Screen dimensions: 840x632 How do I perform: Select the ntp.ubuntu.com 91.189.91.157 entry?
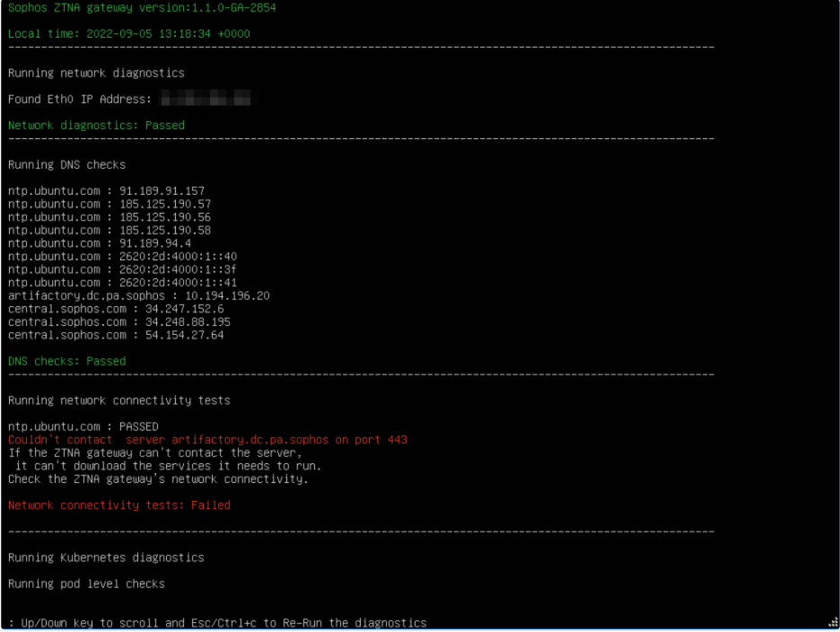pyautogui.click(x=106, y=191)
